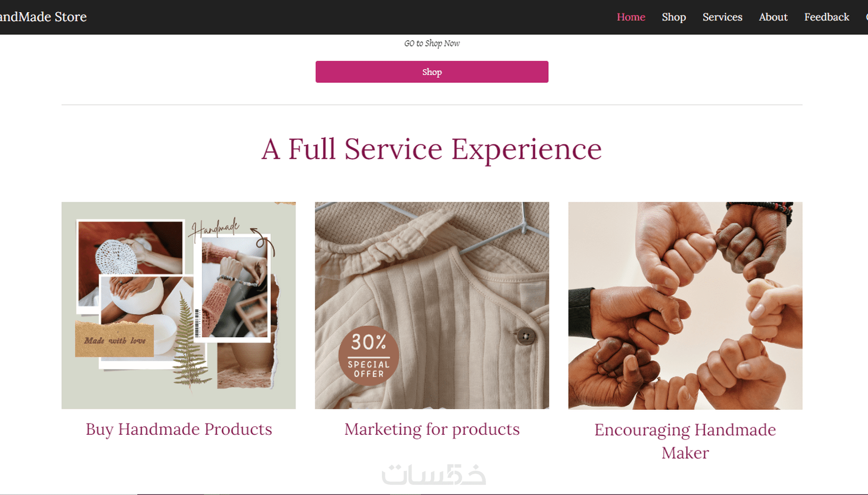
Task: Select the 'Buy Handmade Products' title
Action: click(179, 429)
